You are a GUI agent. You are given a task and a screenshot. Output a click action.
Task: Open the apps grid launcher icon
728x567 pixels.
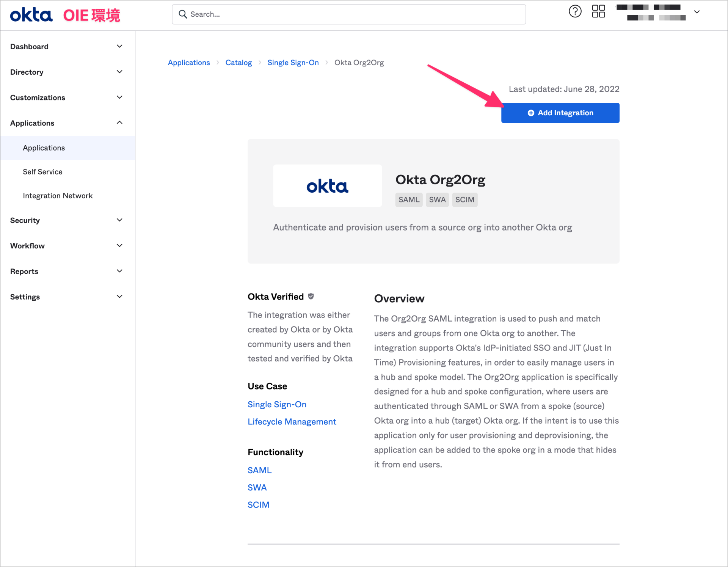[x=598, y=11]
